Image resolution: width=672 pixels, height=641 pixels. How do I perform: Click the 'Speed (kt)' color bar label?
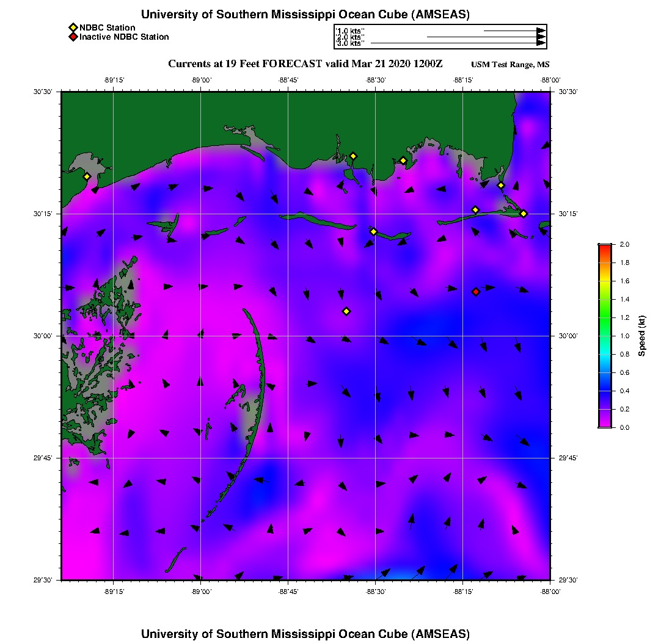point(641,336)
